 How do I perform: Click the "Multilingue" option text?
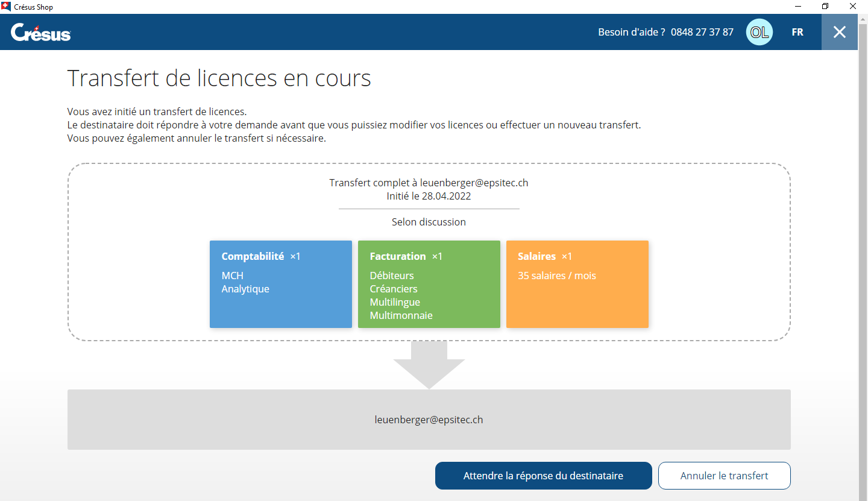tap(395, 302)
